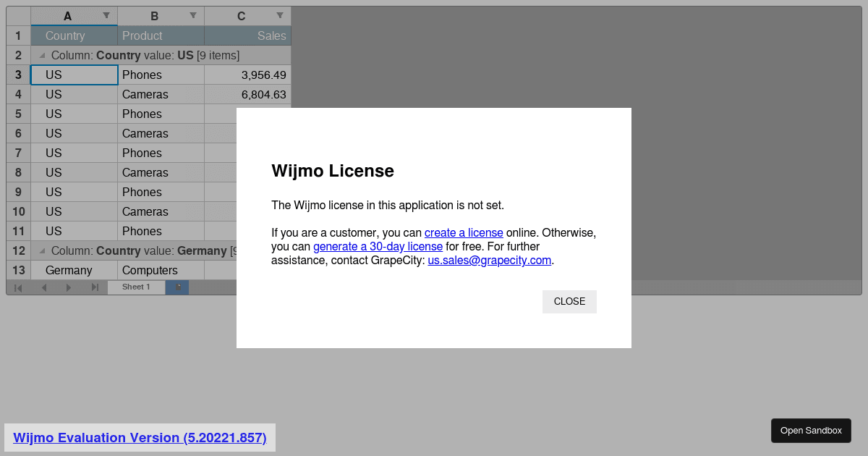Add a new sheet button
Image resolution: width=868 pixels, height=456 pixels.
(177, 287)
